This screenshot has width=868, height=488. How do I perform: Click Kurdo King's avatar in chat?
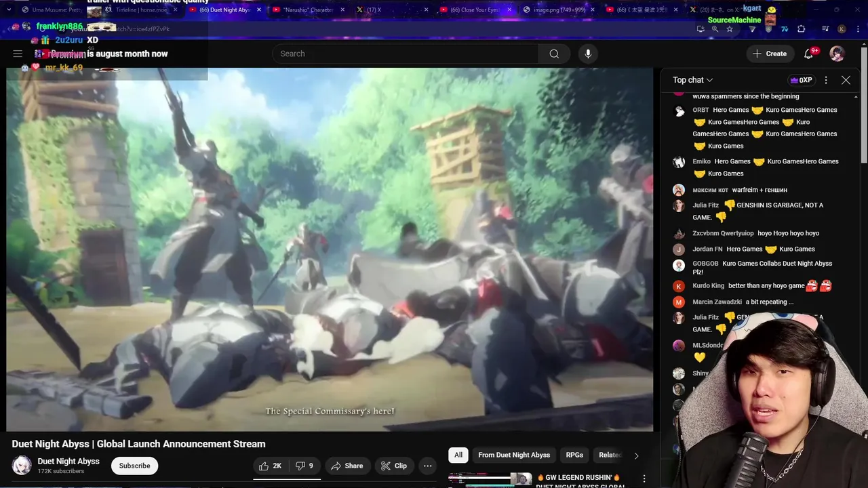(679, 287)
